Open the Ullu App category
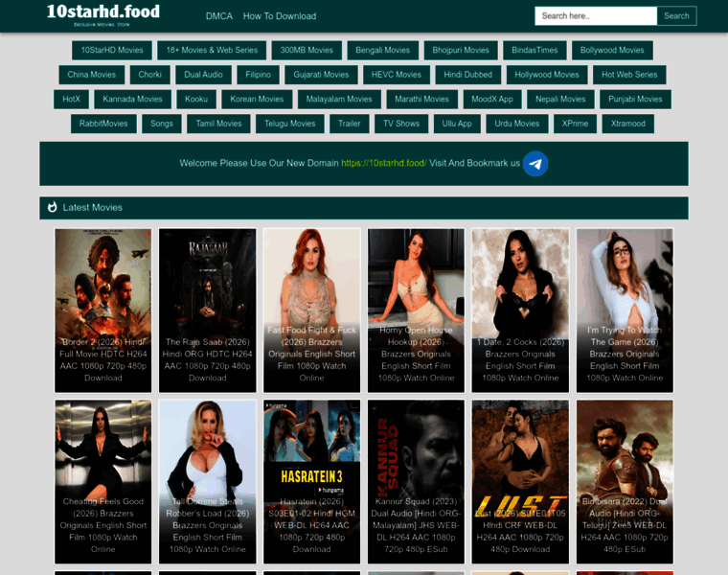The width and height of the screenshot is (728, 575). click(457, 124)
